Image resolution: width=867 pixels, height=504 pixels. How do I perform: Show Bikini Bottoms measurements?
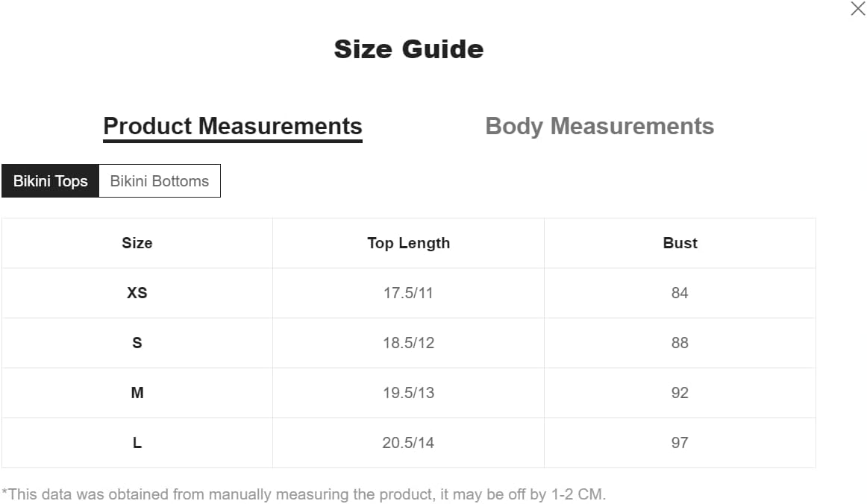pos(159,180)
